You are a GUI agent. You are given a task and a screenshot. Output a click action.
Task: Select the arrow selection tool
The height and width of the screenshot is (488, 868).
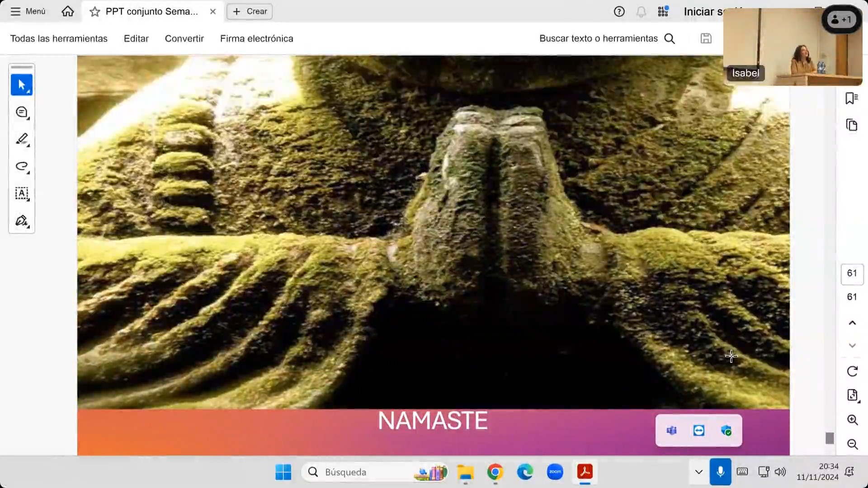[x=22, y=84]
